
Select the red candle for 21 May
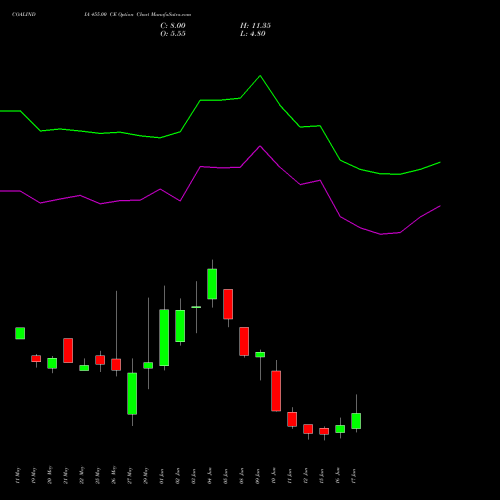click(x=68, y=350)
